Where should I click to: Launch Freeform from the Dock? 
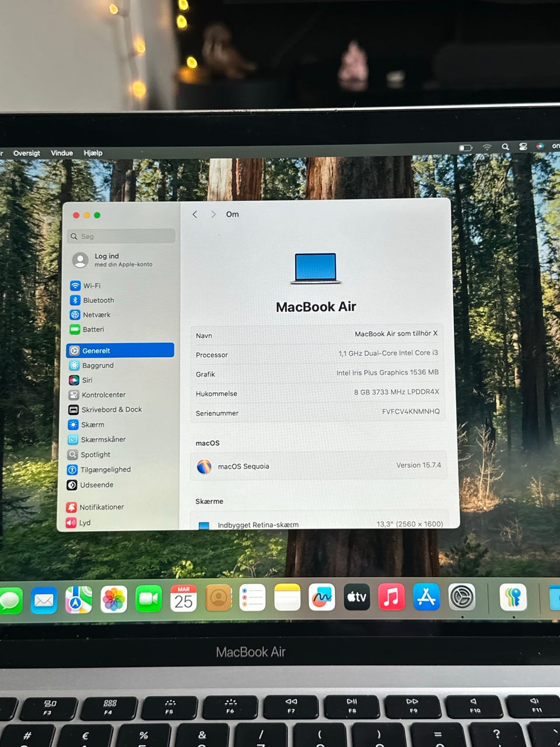click(x=322, y=597)
